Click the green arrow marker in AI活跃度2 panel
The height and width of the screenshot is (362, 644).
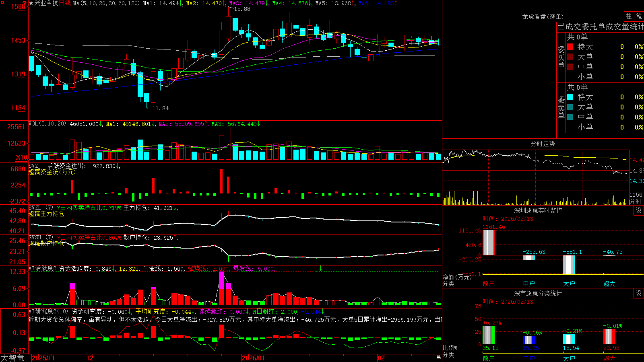coord(321,268)
